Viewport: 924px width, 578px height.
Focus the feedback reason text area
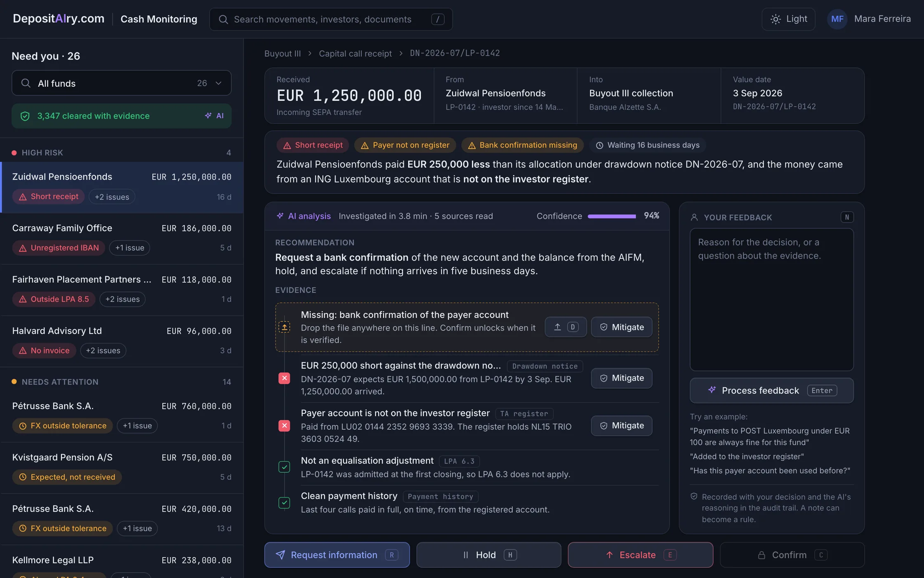click(772, 300)
